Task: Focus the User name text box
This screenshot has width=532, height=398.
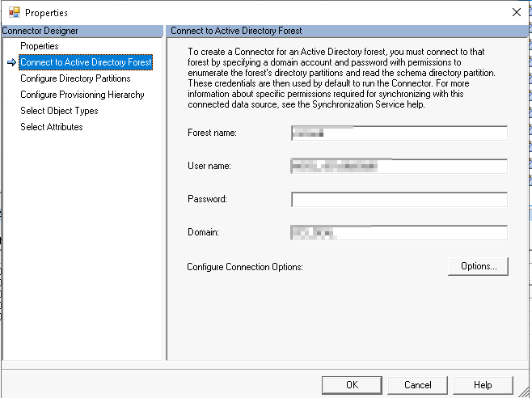Action: pos(399,166)
